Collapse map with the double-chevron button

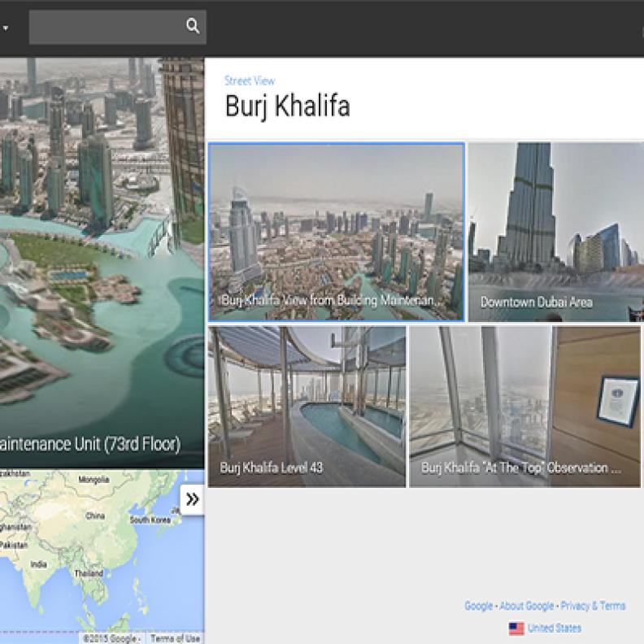click(192, 499)
